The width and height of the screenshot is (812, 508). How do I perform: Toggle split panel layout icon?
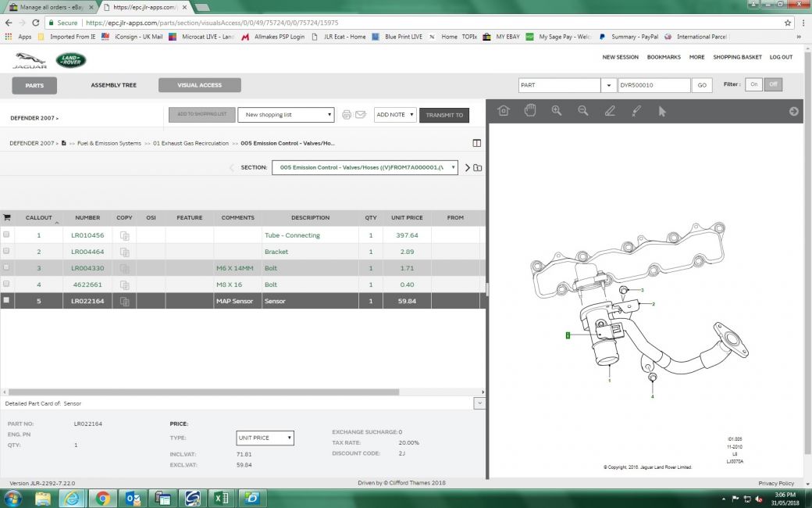(x=477, y=143)
